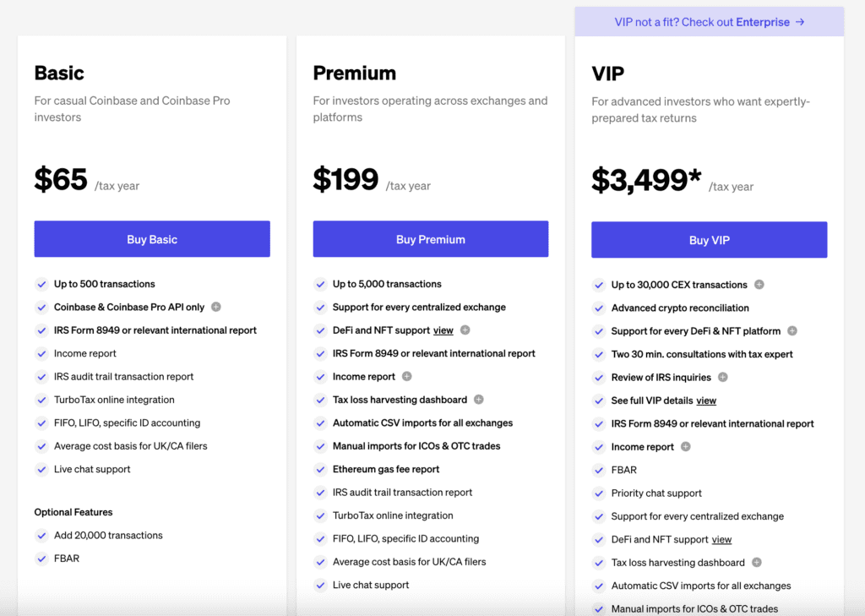Show info for every DeFi & NFT platform

point(792,331)
